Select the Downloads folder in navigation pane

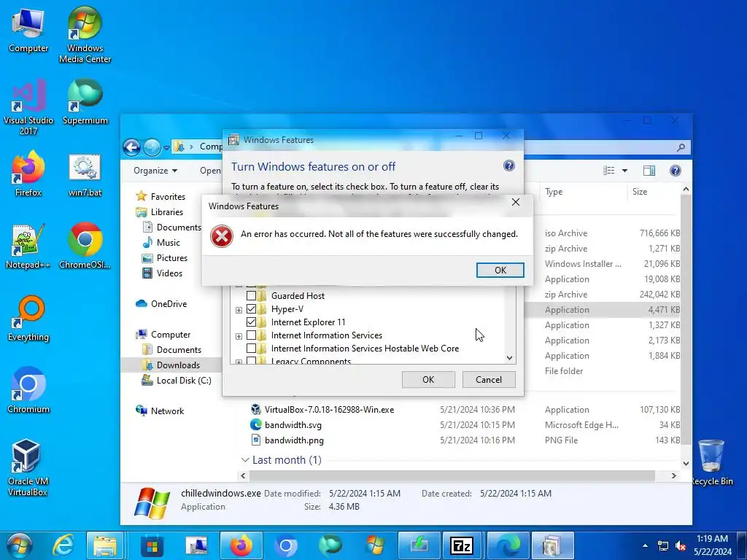coord(171,365)
